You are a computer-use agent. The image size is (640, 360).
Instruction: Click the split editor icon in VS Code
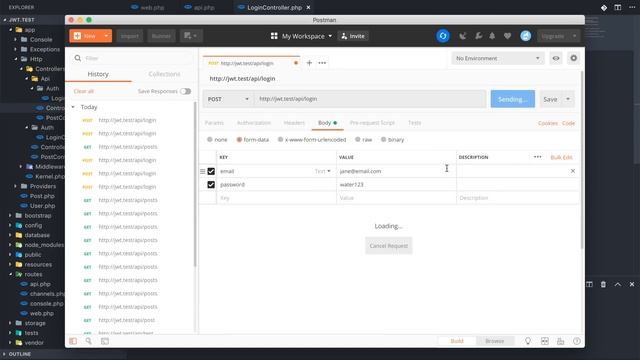(x=618, y=7)
